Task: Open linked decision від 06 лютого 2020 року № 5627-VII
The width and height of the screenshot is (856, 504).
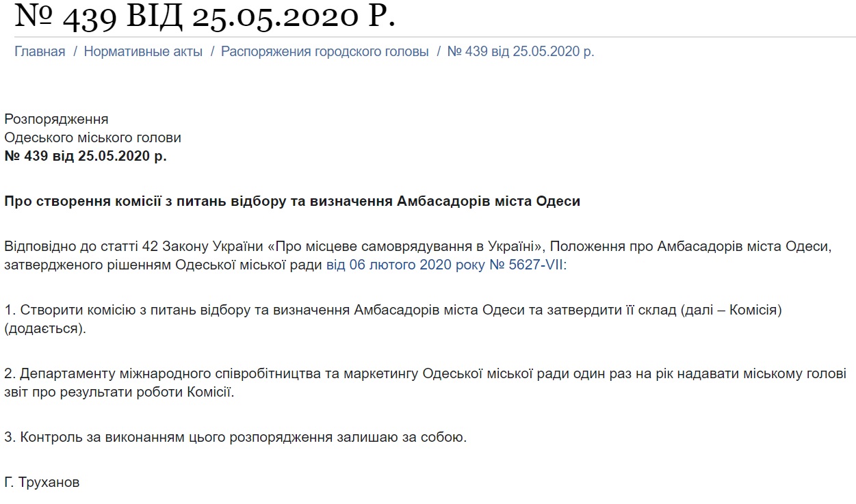Action: 447,265
